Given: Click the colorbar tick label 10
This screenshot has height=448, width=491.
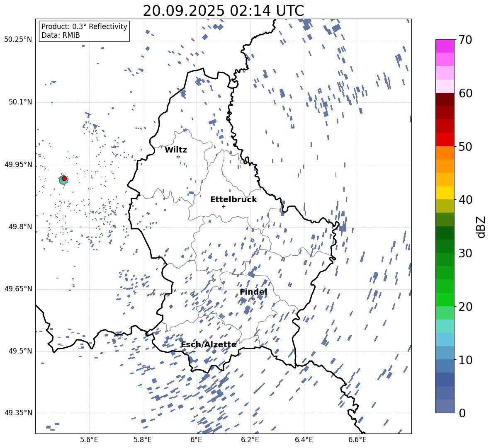Looking at the screenshot, I should coord(465,360).
